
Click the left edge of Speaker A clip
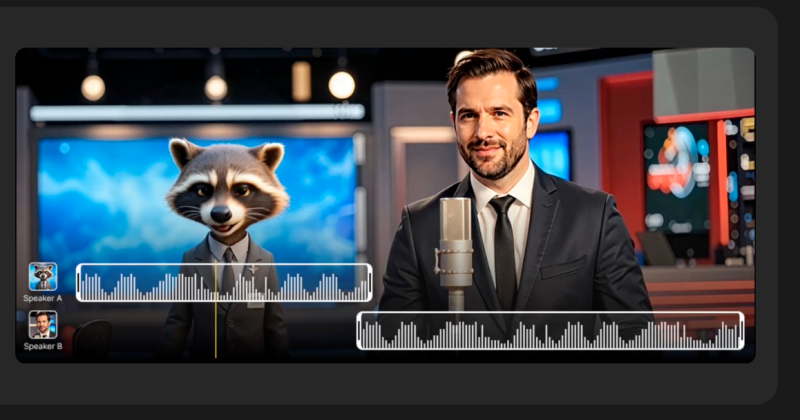[x=78, y=283]
